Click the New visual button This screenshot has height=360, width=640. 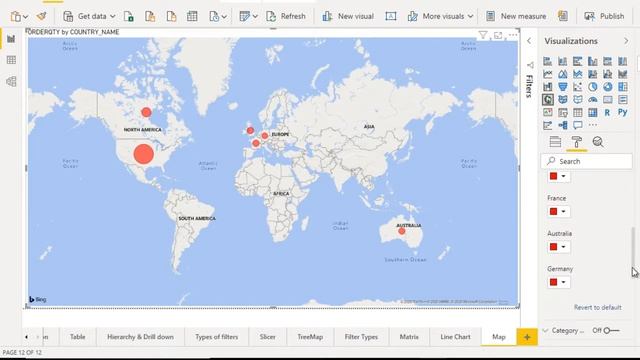tap(348, 16)
